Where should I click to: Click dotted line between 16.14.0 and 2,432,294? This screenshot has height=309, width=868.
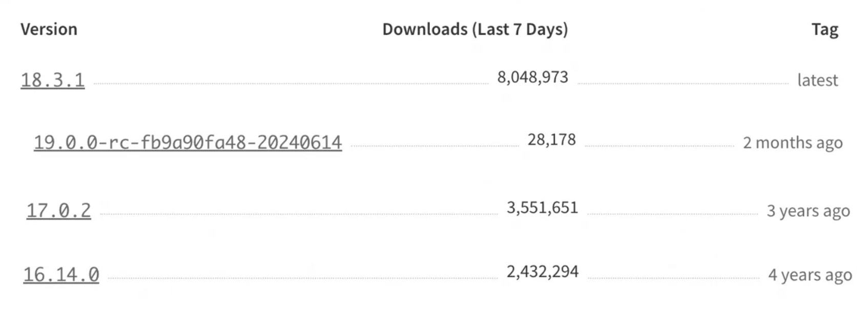click(x=302, y=278)
